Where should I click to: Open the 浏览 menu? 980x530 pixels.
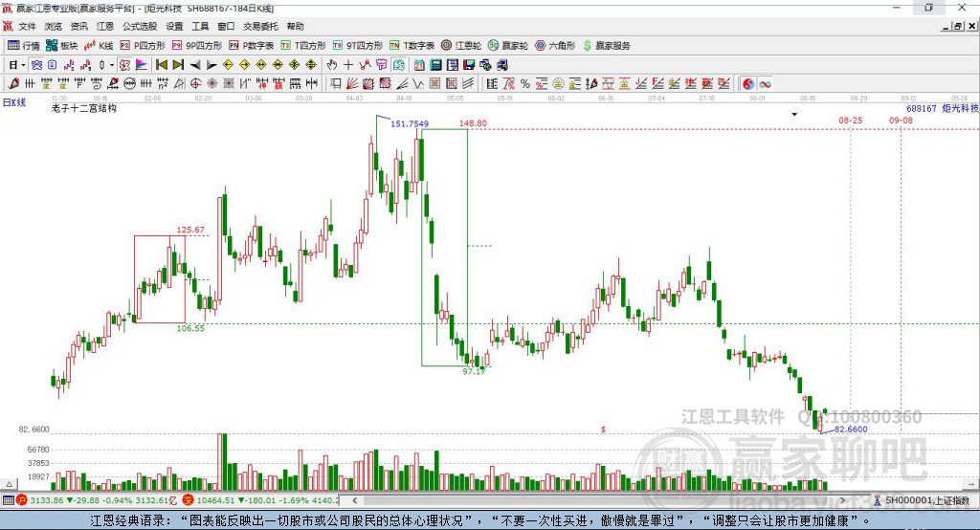point(54,26)
